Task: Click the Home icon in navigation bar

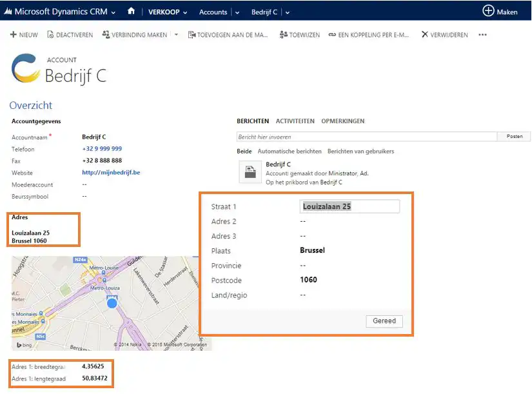Action: [132, 12]
